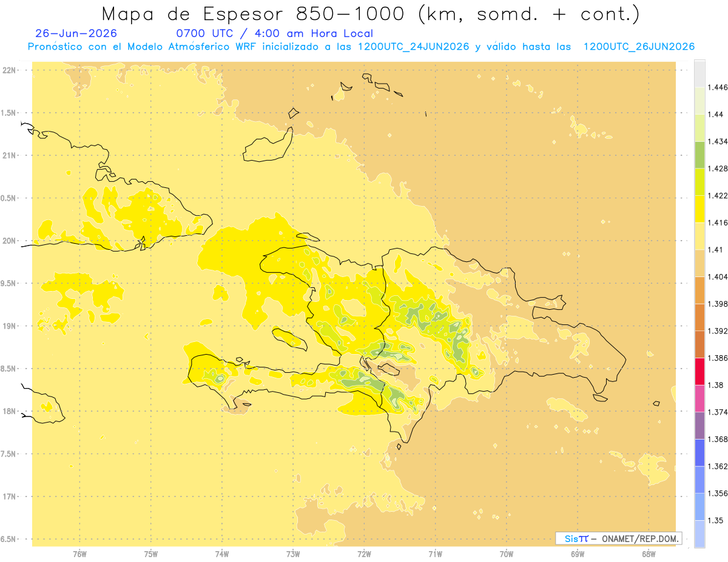The width and height of the screenshot is (728, 562).
Task: Click the legend value '1.38'
Action: click(716, 385)
